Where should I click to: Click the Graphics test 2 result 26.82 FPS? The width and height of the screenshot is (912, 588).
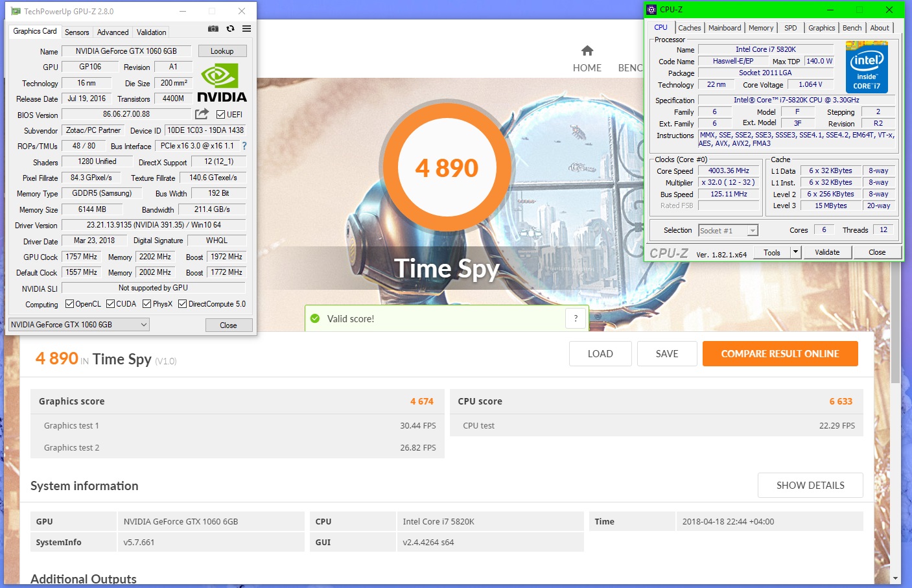(418, 448)
